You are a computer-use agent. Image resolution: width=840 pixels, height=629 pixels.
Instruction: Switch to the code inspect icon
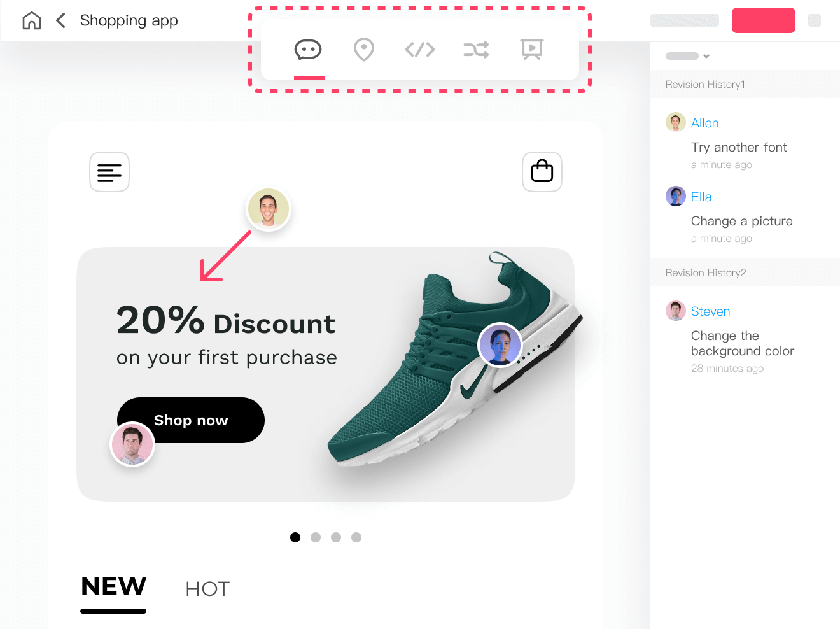tap(420, 50)
